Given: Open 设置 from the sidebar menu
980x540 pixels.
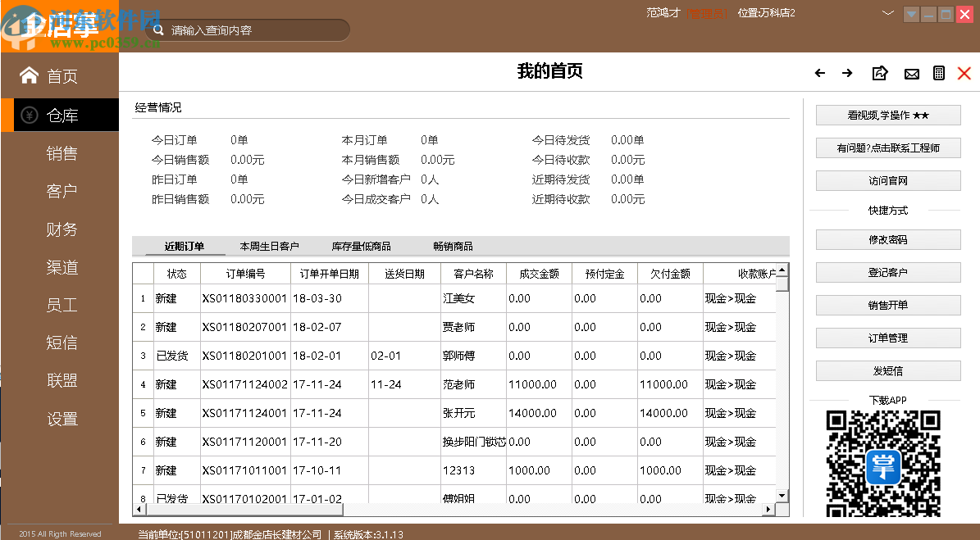Looking at the screenshot, I should 61,418.
